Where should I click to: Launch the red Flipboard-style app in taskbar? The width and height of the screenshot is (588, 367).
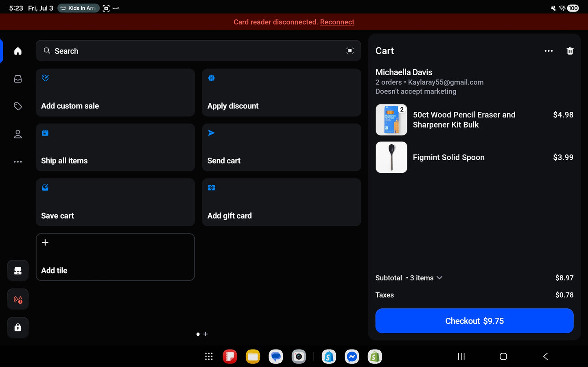(x=230, y=356)
